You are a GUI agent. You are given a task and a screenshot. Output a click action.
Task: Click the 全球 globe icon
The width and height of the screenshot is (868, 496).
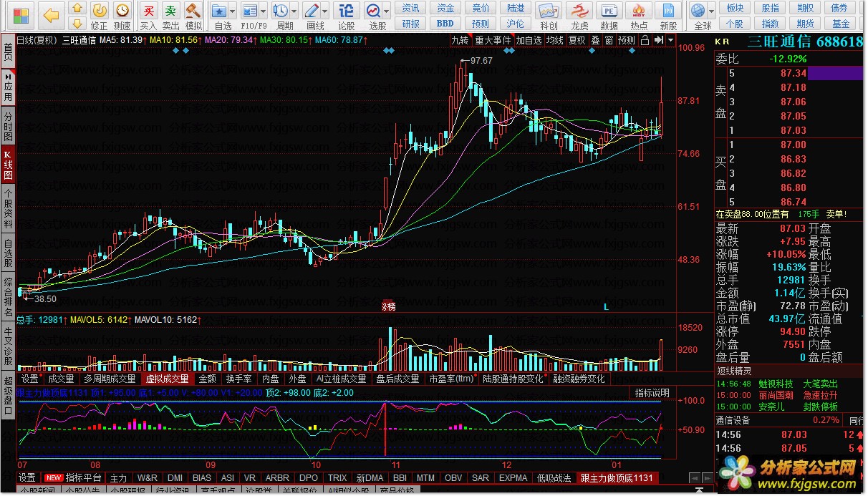[x=698, y=11]
